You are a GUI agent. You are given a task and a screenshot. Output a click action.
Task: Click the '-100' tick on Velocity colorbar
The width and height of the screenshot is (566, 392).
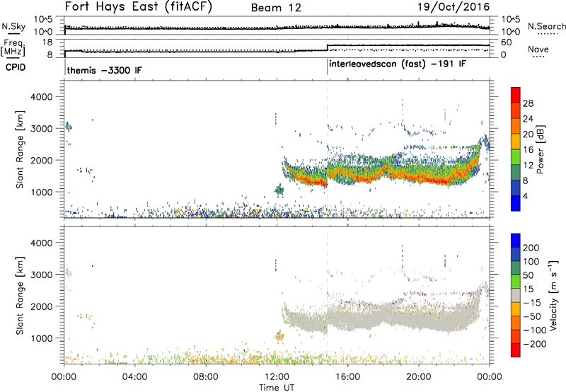coord(534,330)
